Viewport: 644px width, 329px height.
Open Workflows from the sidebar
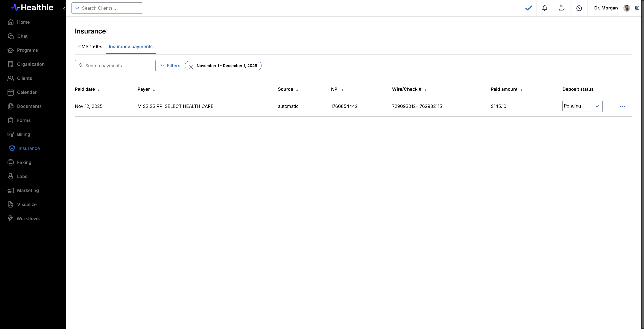(28, 218)
